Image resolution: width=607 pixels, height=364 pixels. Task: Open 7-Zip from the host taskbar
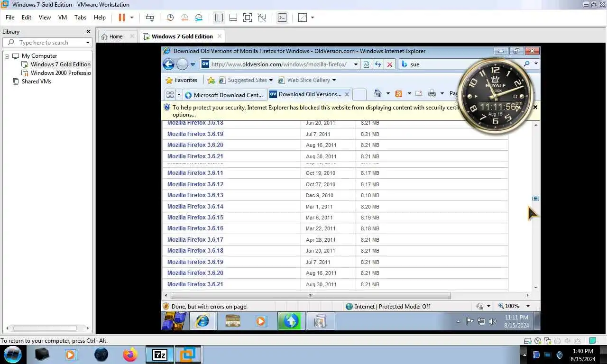coord(159,355)
